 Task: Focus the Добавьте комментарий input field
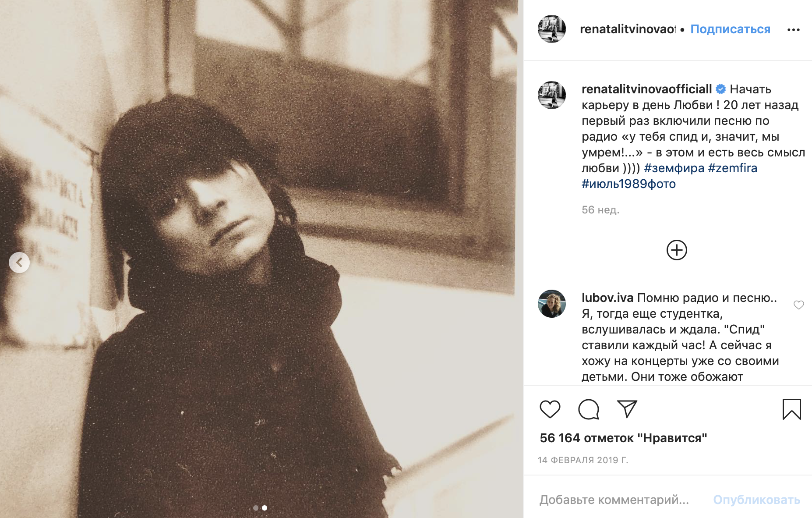coord(614,500)
